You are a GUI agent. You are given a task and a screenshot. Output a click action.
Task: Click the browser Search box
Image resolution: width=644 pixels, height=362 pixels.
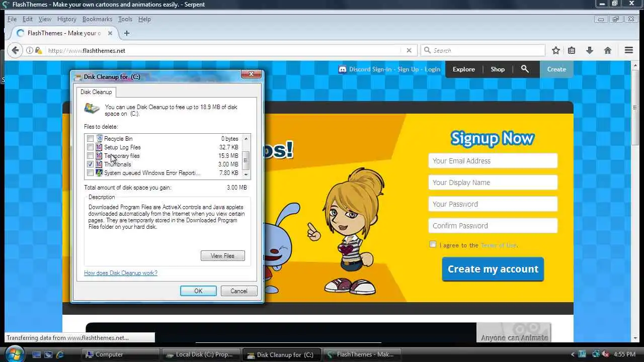coord(483,50)
